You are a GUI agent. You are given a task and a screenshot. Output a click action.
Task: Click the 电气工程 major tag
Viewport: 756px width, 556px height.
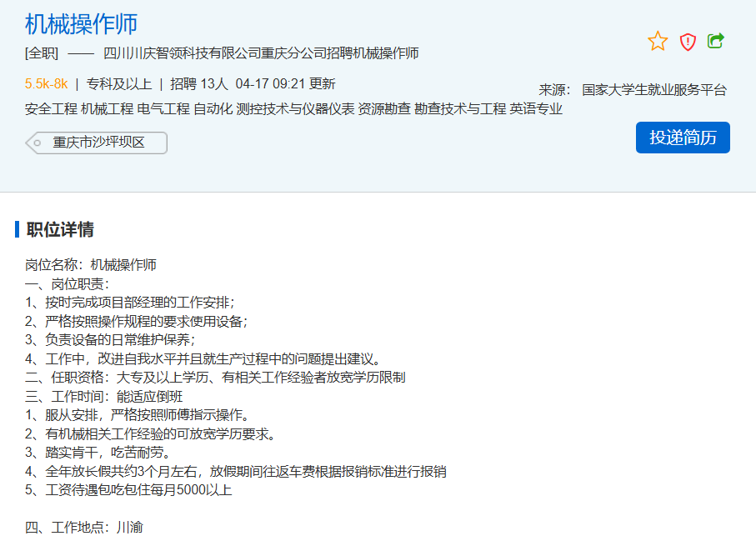[x=163, y=109]
